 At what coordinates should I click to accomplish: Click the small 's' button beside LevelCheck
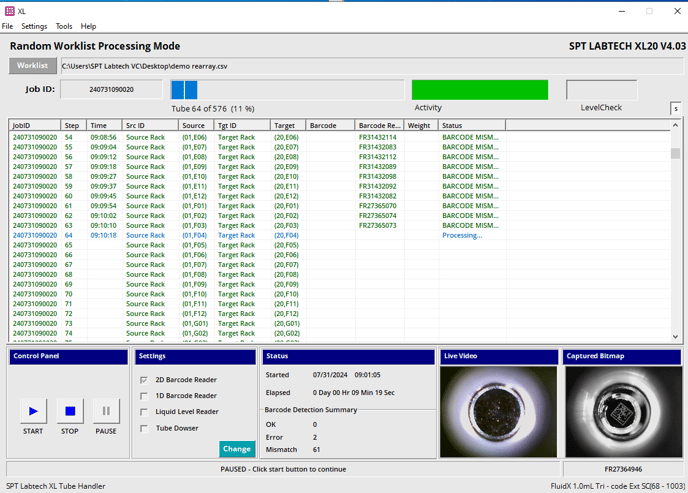676,108
